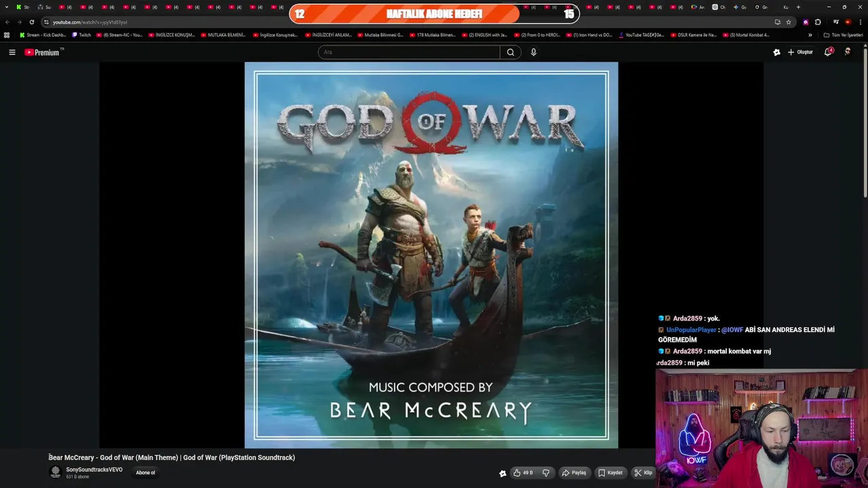Screen dimensions: 868x488
Task: Open DSLR Kamera ile Na... bookmark
Action: click(694, 35)
